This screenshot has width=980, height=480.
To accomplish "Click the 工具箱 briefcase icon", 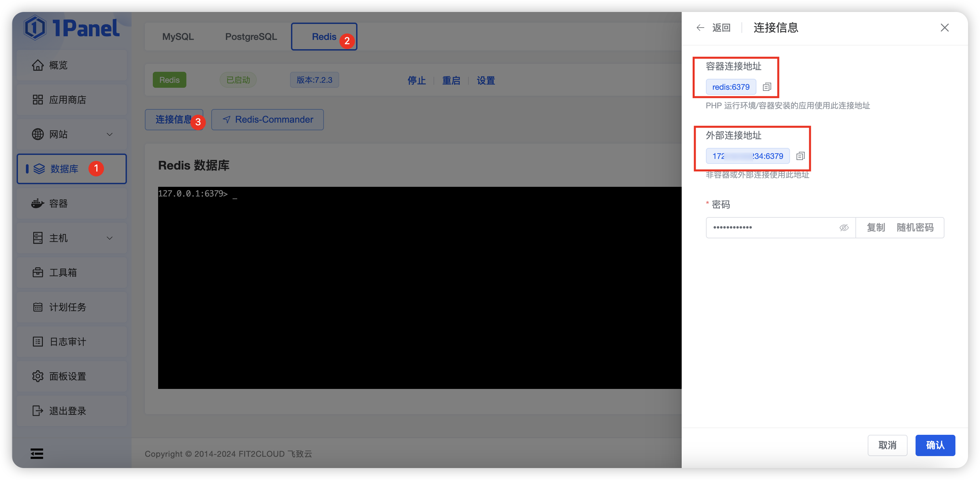I will pyautogui.click(x=38, y=273).
